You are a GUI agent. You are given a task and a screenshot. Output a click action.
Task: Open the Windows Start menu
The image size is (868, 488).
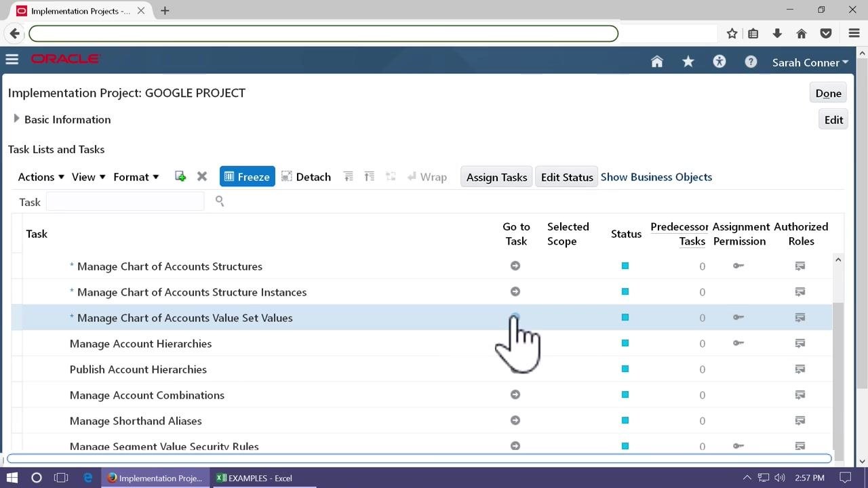[12, 478]
